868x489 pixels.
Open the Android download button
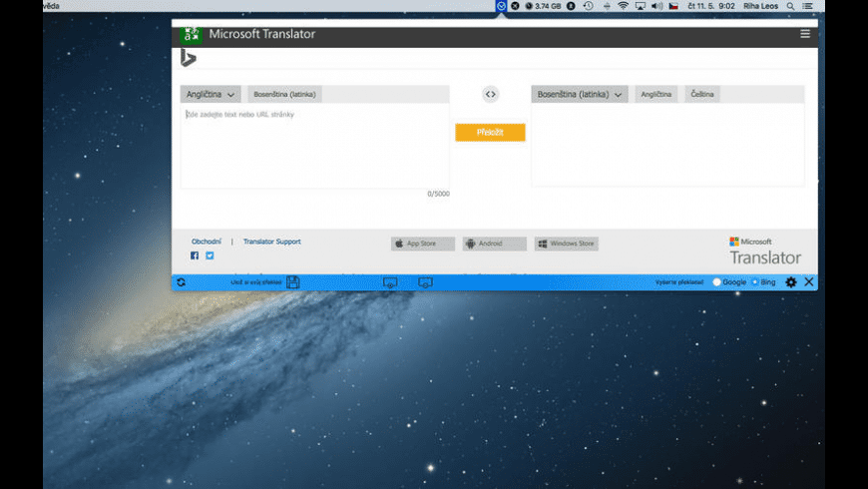494,244
